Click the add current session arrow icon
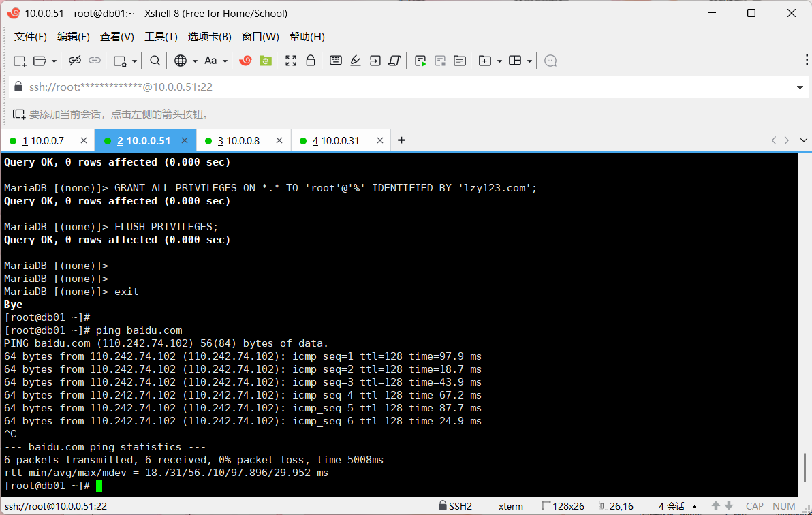The height and width of the screenshot is (515, 812). (18, 114)
